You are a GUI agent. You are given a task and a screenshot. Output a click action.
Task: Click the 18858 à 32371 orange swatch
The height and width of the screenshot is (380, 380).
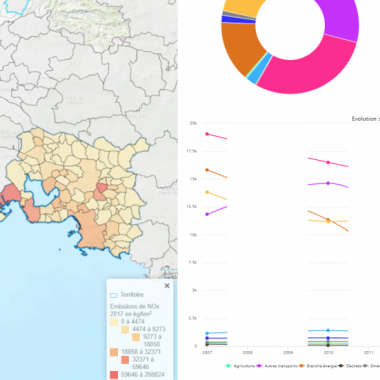(114, 352)
